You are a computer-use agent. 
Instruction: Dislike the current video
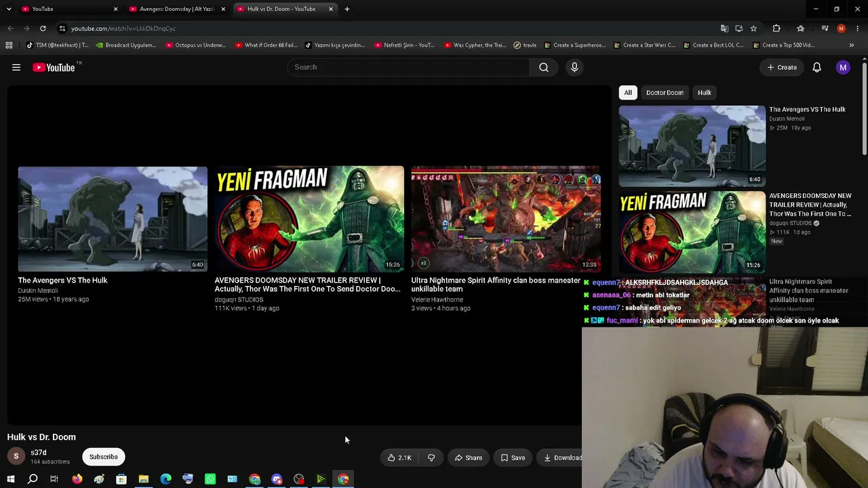pos(431,457)
